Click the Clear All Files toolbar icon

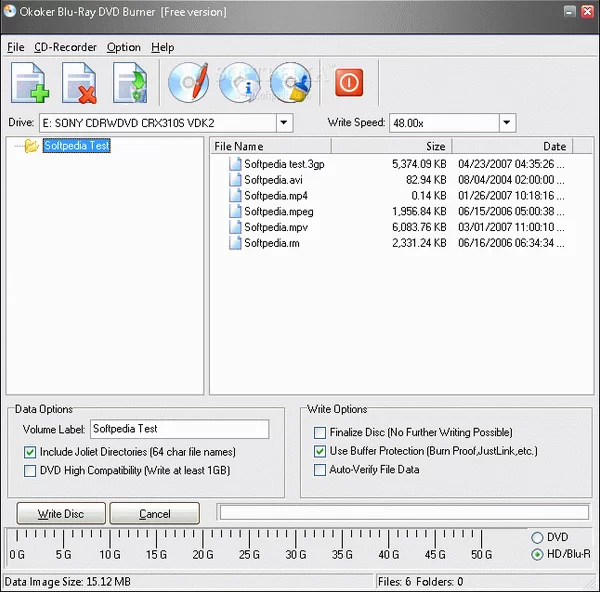click(130, 82)
